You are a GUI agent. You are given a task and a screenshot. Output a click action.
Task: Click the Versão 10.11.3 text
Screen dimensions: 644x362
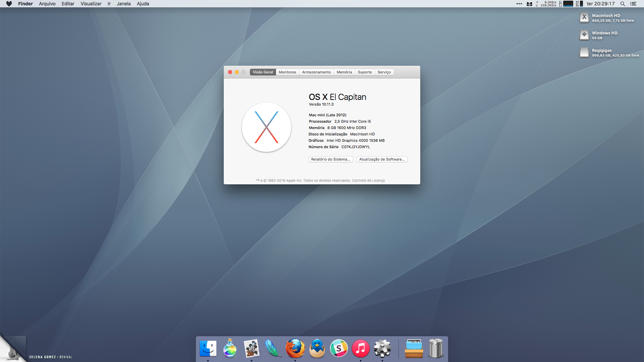click(321, 104)
